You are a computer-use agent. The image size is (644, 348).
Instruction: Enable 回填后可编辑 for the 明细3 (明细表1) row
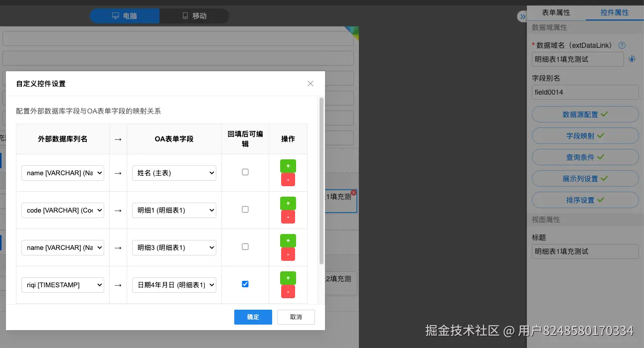pos(245,247)
